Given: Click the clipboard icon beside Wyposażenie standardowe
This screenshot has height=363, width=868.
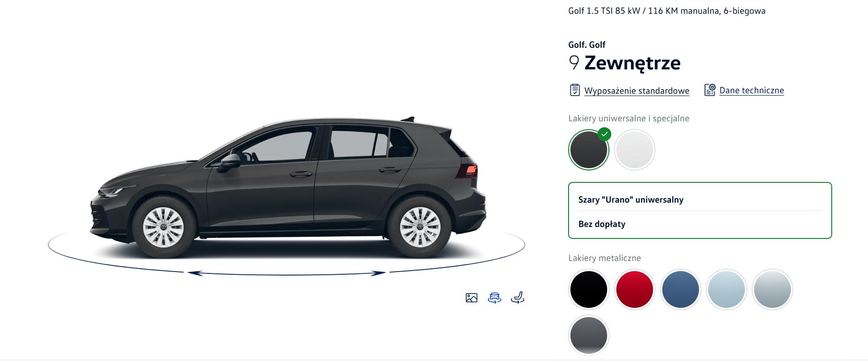Looking at the screenshot, I should [x=575, y=90].
